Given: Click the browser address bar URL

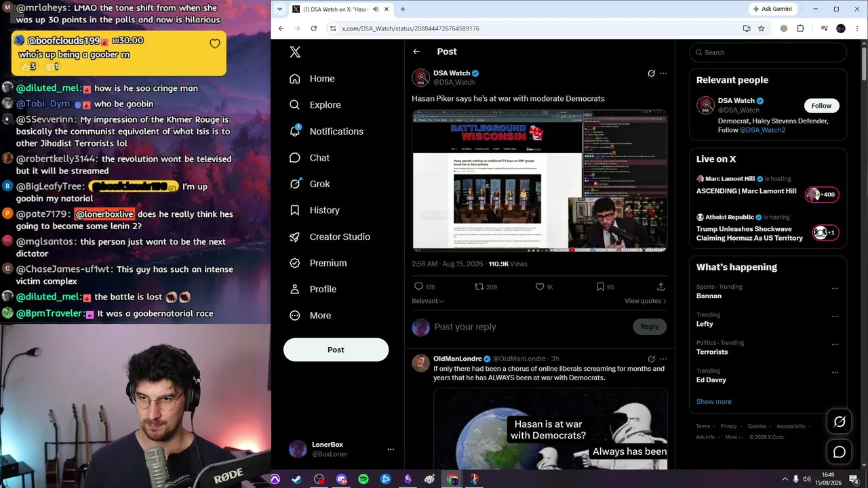Looking at the screenshot, I should (410, 28).
